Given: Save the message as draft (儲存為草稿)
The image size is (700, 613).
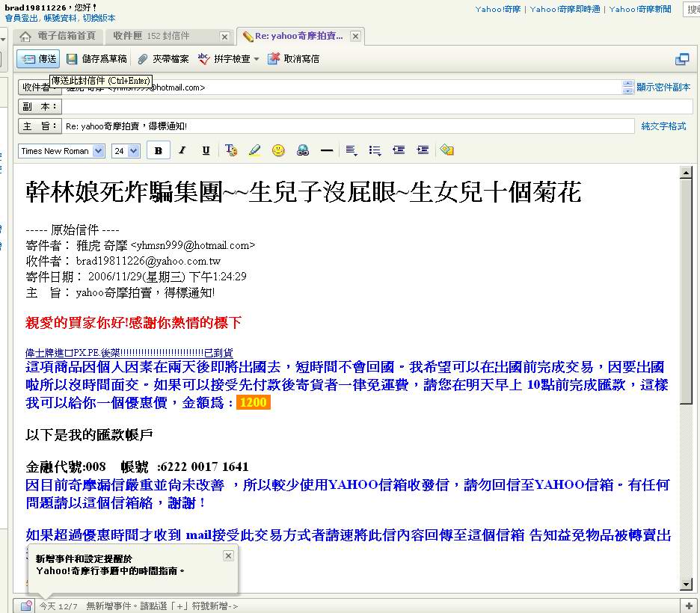Looking at the screenshot, I should pos(96,58).
